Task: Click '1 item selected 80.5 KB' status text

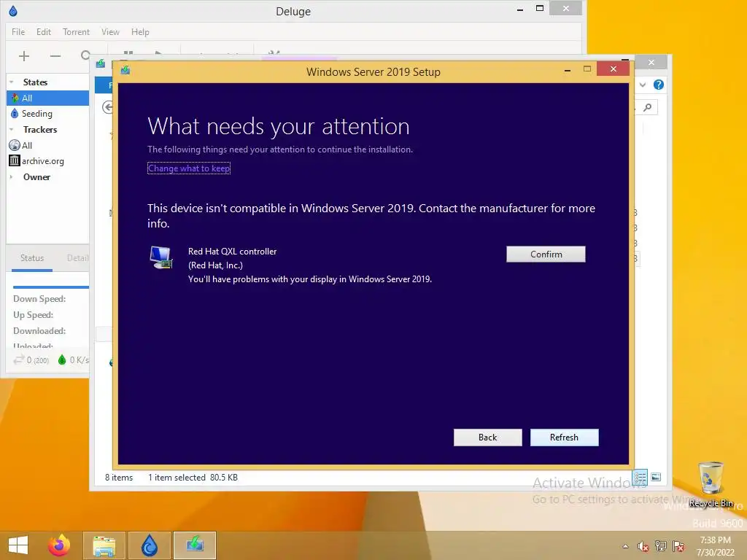Action: [x=193, y=478]
